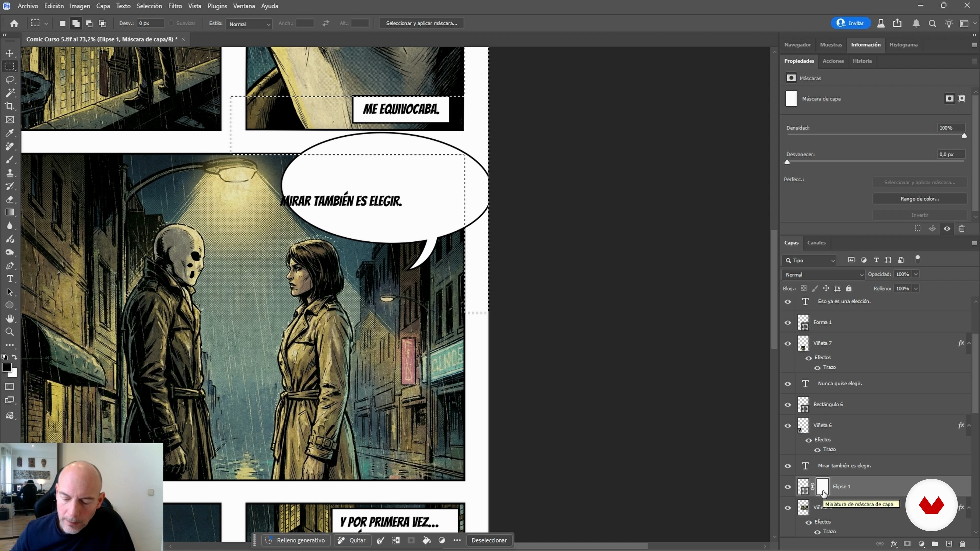Hide the Elipse 1 layer
This screenshot has width=980, height=551.
point(788,487)
